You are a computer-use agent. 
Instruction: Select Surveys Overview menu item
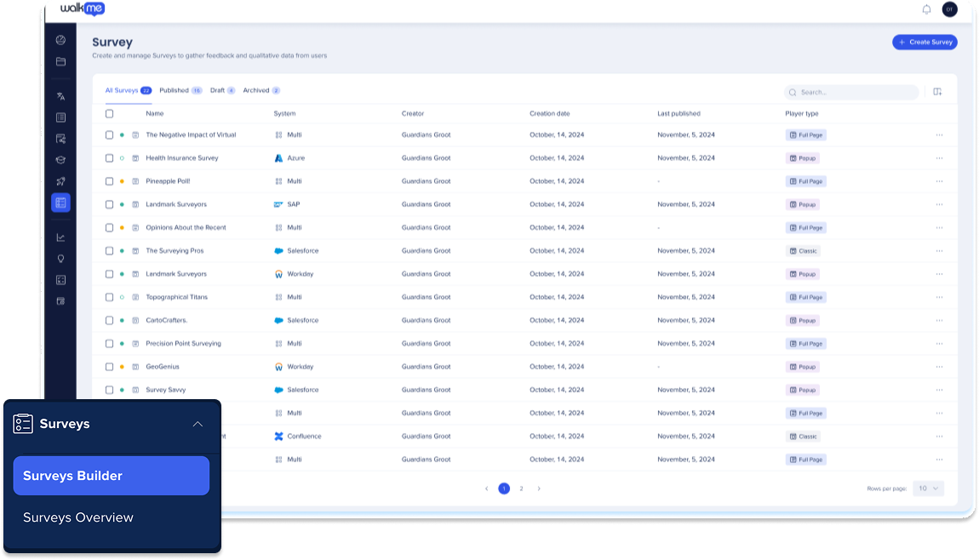[78, 517]
